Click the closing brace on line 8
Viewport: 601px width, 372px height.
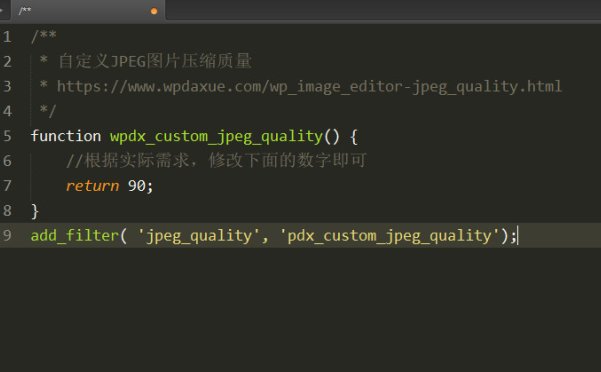(35, 211)
